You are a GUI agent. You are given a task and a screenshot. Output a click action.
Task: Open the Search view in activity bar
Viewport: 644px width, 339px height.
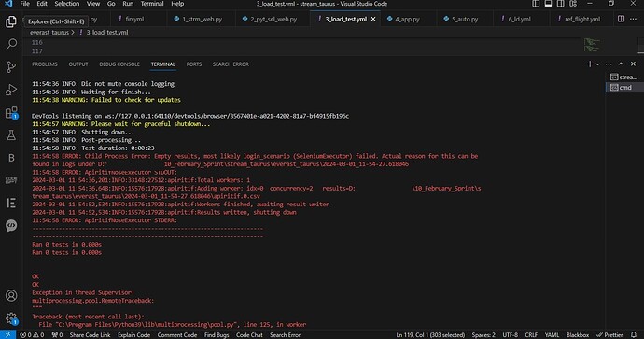(11, 44)
